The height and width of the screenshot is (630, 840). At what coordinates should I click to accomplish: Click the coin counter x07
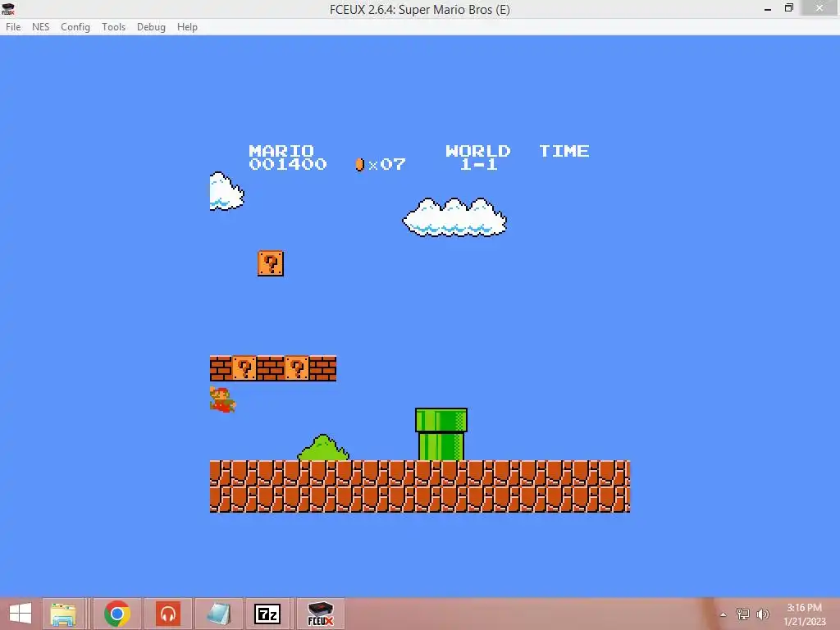tap(381, 164)
